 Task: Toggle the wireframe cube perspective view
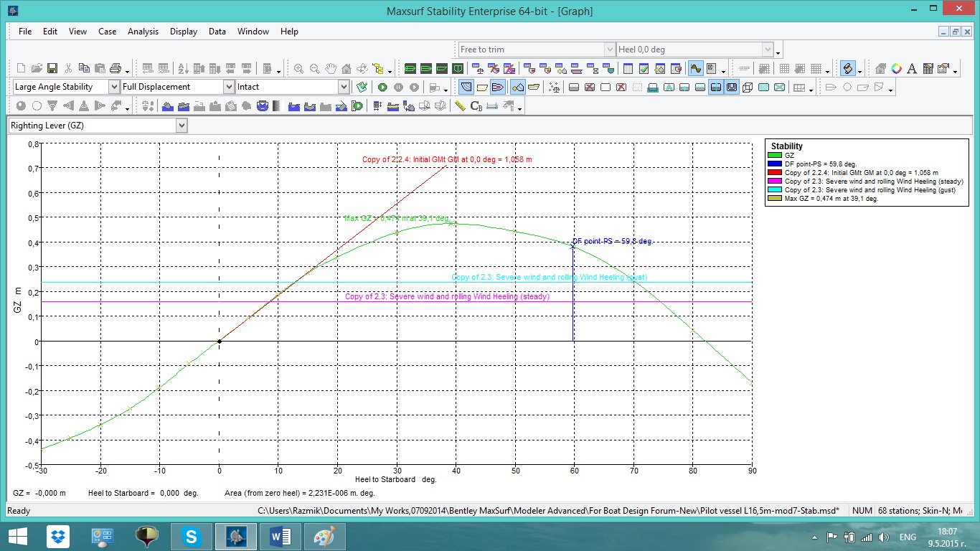click(748, 88)
